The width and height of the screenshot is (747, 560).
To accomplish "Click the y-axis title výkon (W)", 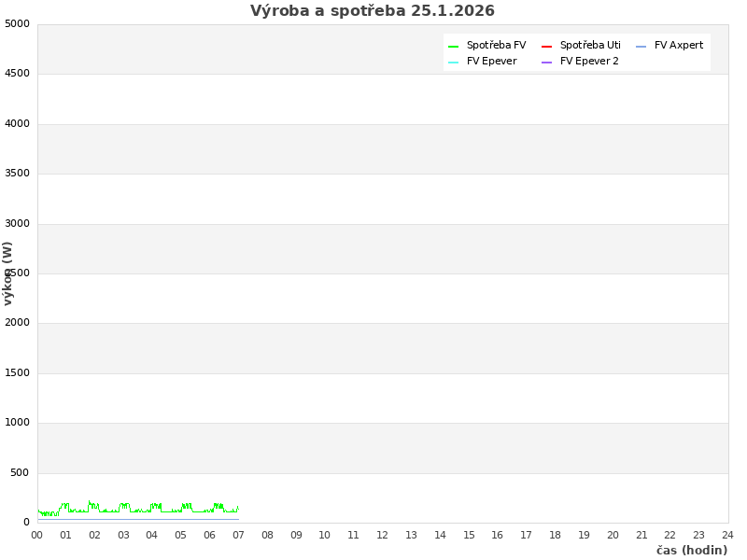I will (8, 273).
